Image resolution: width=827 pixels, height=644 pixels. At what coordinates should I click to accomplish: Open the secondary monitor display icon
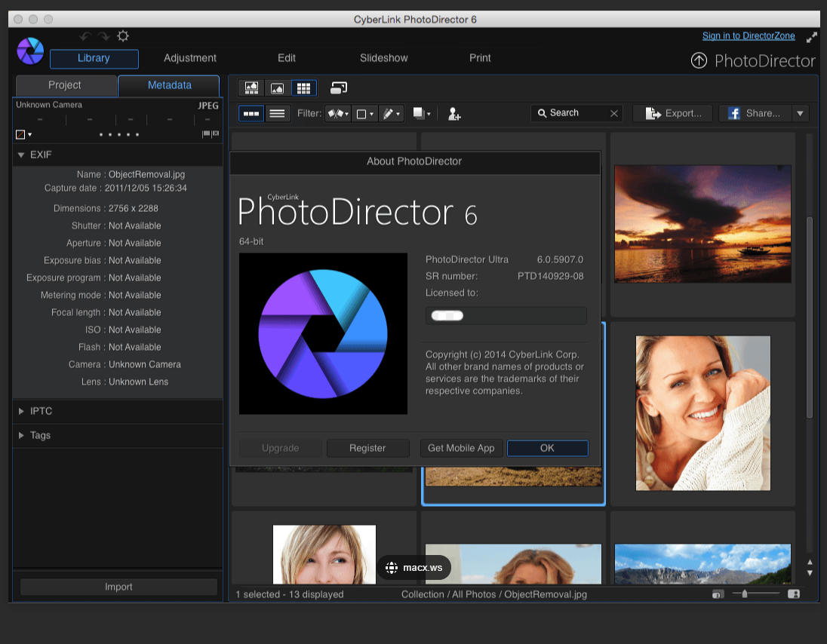tap(339, 88)
